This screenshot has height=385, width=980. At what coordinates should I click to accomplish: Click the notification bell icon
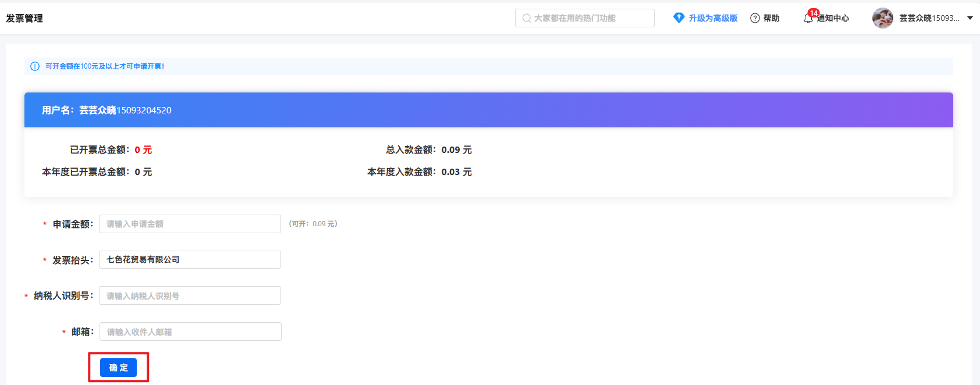click(808, 19)
